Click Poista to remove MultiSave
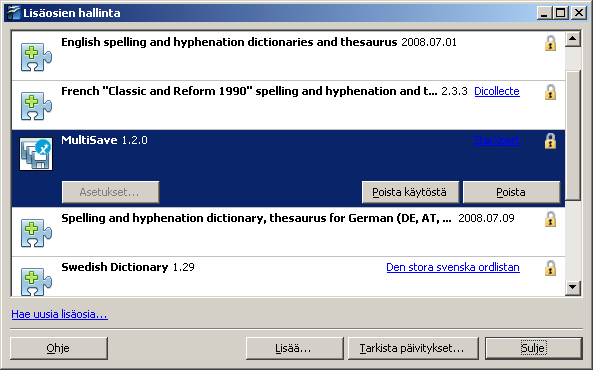 [511, 192]
